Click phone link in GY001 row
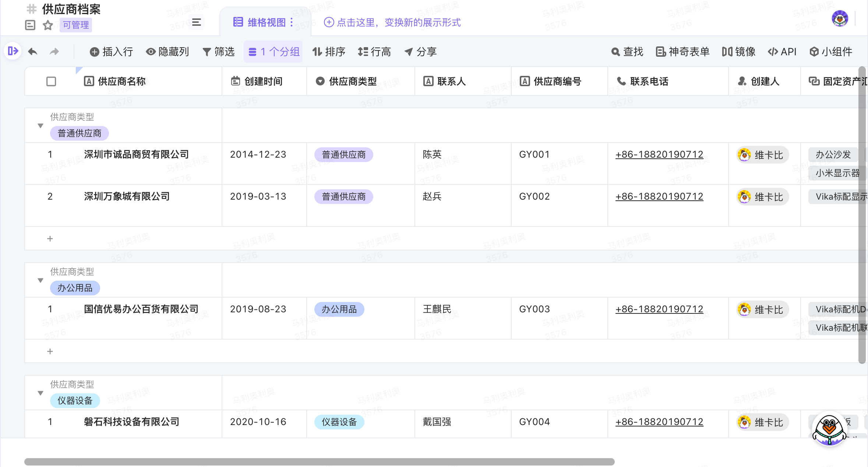This screenshot has height=467, width=868. coord(659,154)
